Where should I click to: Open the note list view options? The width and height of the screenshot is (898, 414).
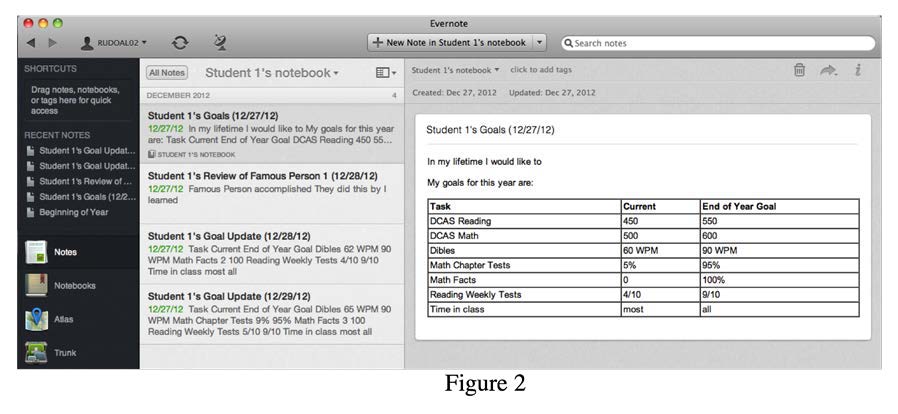tap(386, 73)
